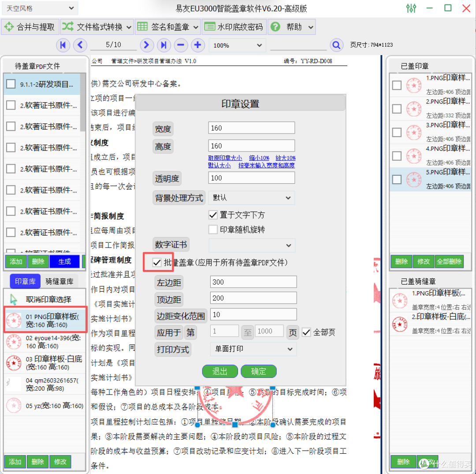Click page number field 5/10
The height and width of the screenshot is (474, 476).
point(113,45)
